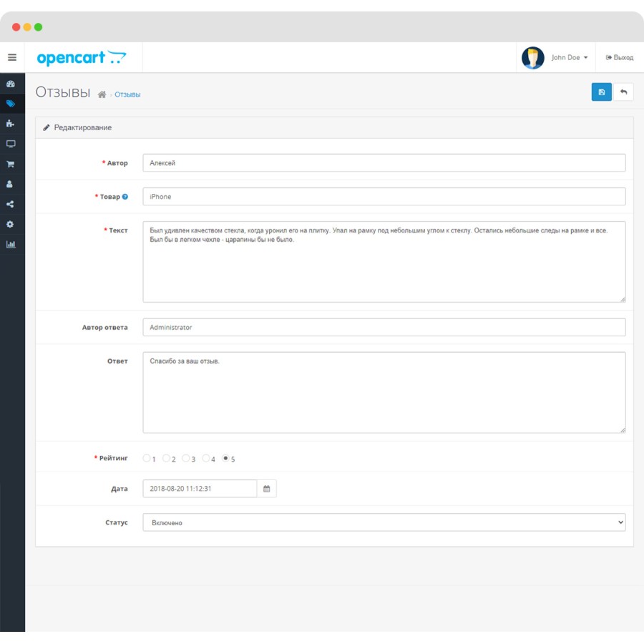644x644 pixels.
Task: Toggle the hamburger menu icon
Action: [12, 57]
